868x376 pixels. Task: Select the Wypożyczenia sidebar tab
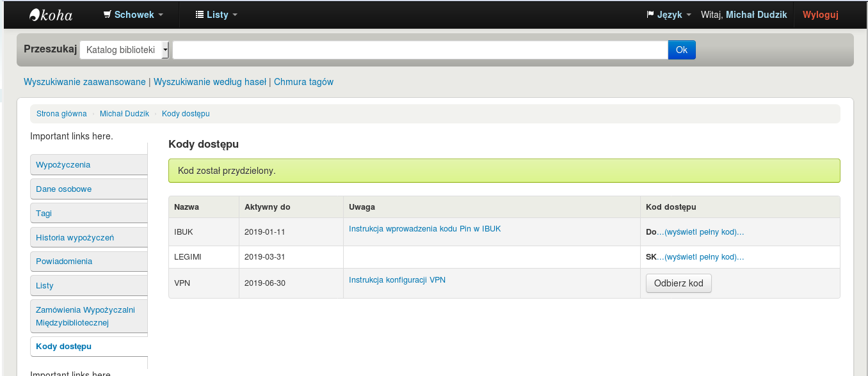pos(63,165)
